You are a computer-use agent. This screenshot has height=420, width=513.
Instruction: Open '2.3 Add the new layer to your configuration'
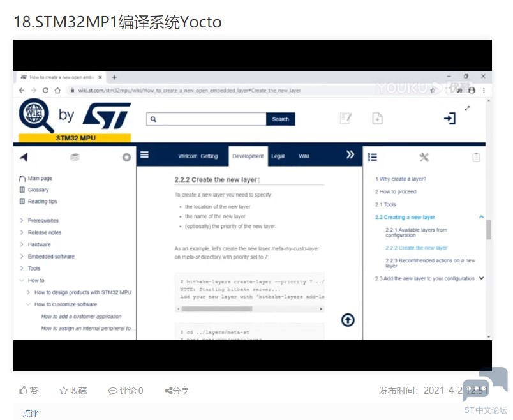[425, 278]
